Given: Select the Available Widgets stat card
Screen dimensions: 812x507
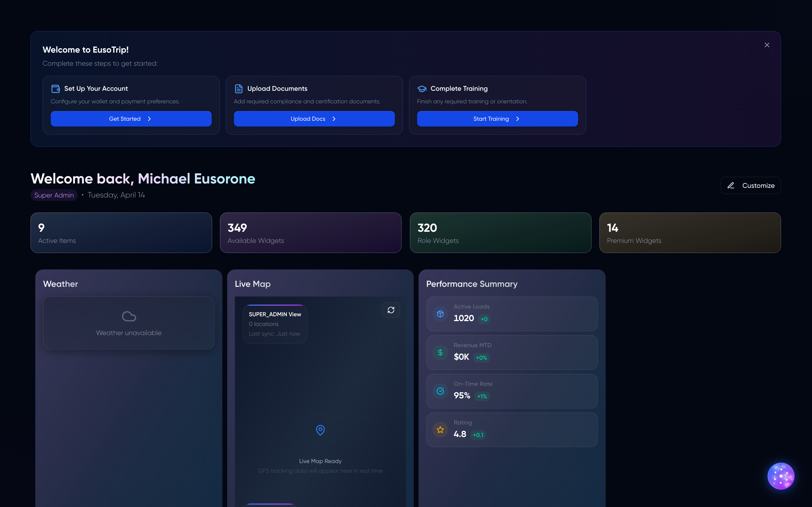Looking at the screenshot, I should coord(310,233).
